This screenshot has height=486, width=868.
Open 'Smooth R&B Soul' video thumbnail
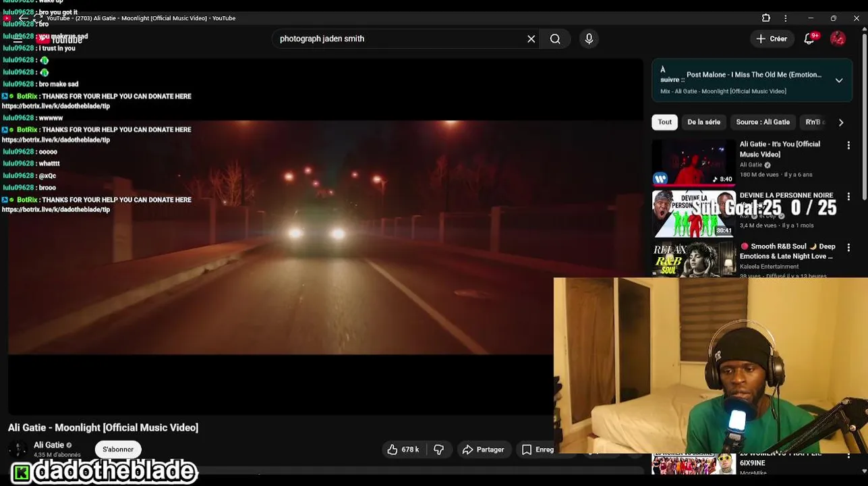point(693,259)
